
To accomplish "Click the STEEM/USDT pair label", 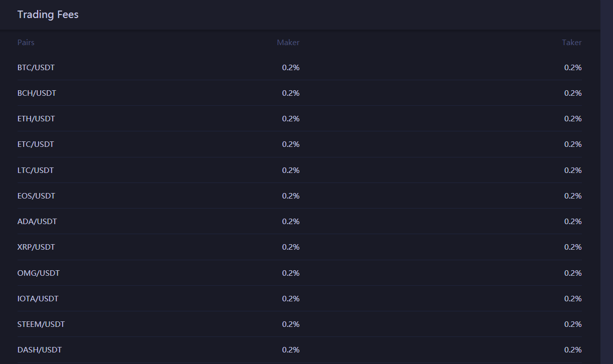I will pos(41,324).
